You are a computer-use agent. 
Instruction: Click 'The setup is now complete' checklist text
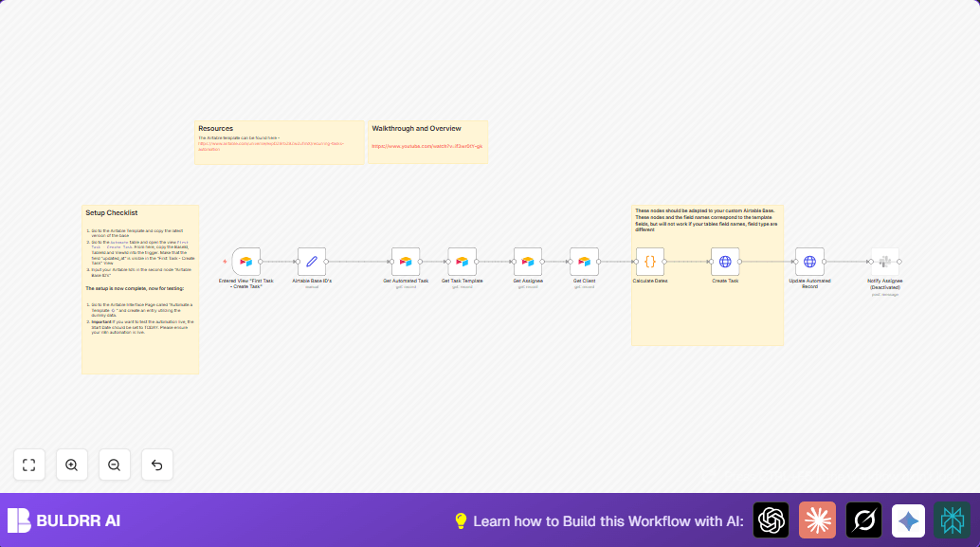(135, 289)
